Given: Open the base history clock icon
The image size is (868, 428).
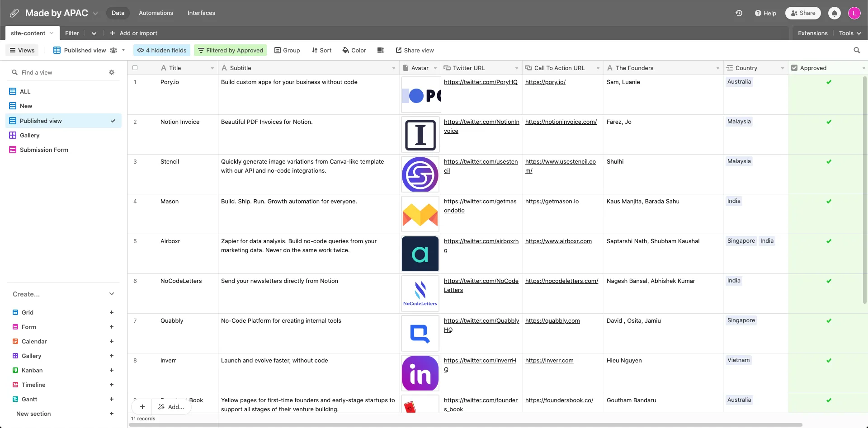Looking at the screenshot, I should [739, 13].
